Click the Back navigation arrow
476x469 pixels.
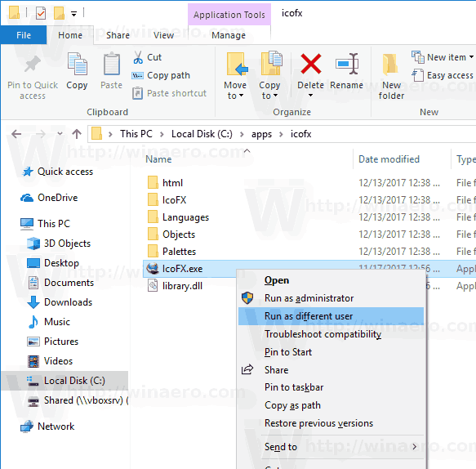click(x=16, y=134)
